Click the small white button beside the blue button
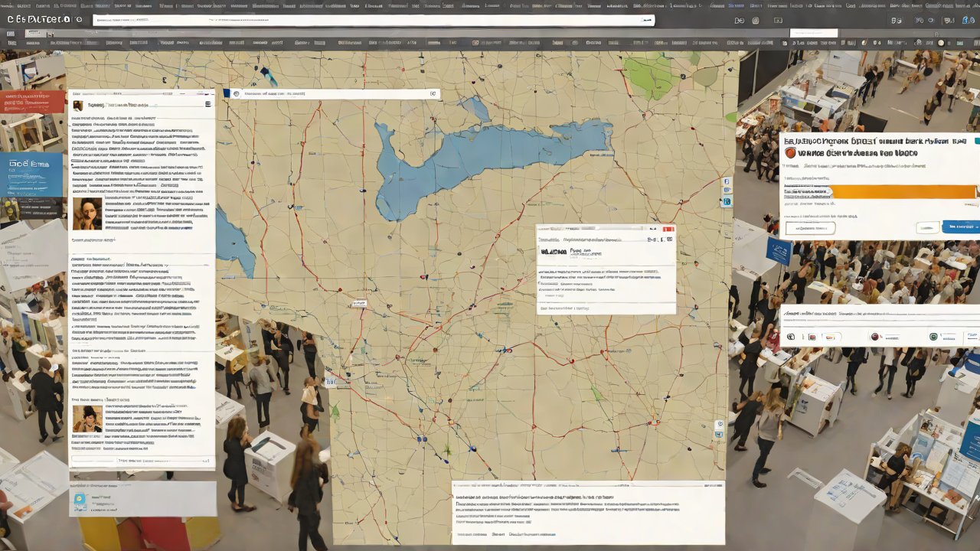 [927, 227]
